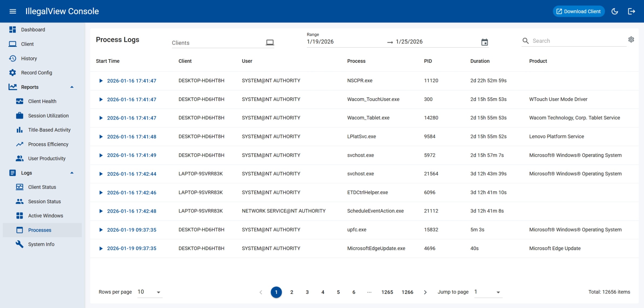
Task: Open the Rows per page dropdown
Action: point(150,292)
